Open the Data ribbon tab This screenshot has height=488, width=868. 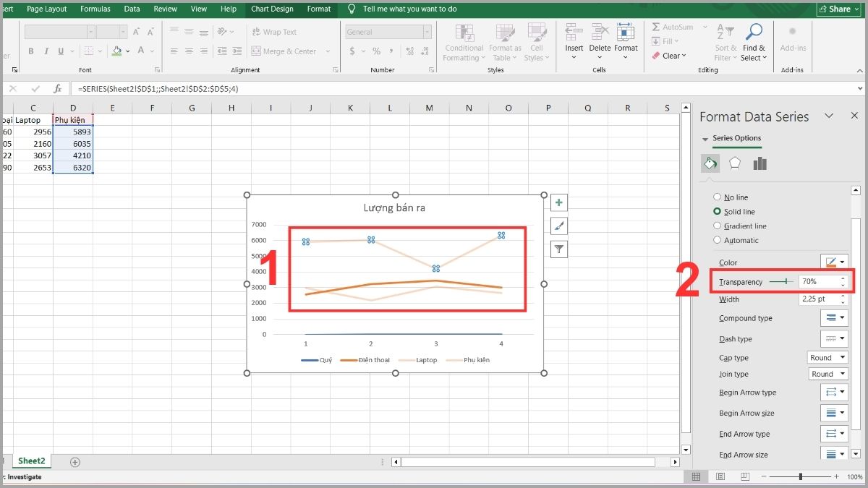click(132, 9)
